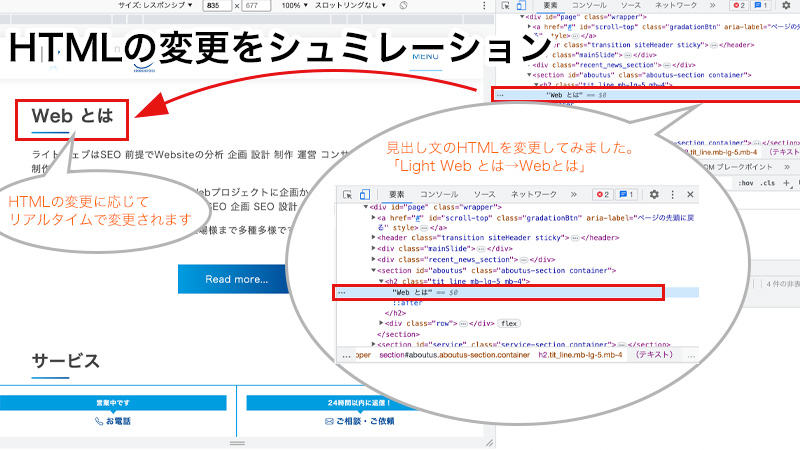800x450 pixels.
Task: Open the kebab menu in the enlarged DevTools toolbar
Action: coord(672,194)
